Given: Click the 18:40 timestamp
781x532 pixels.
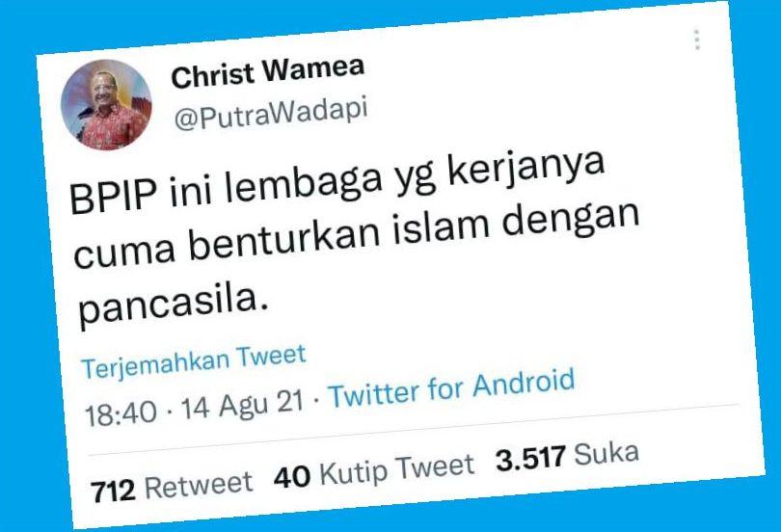Looking at the screenshot, I should (x=121, y=413).
